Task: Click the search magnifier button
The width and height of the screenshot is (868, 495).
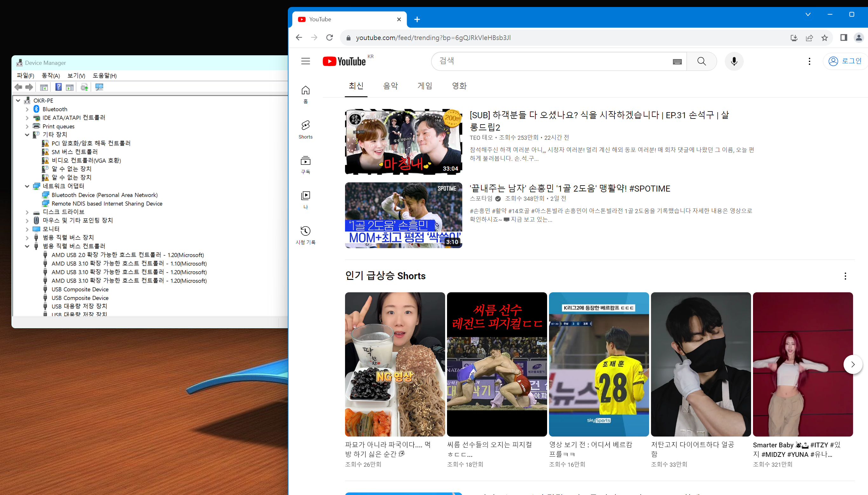Action: coord(702,61)
